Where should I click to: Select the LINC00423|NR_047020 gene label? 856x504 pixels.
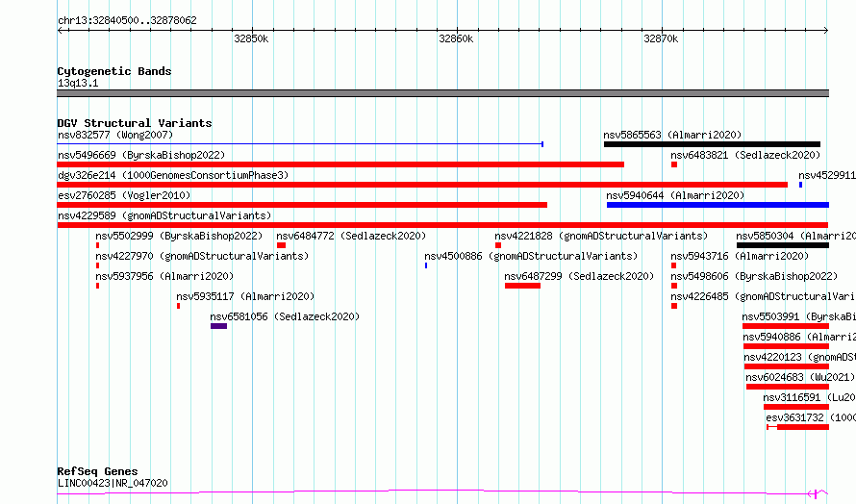point(113,483)
